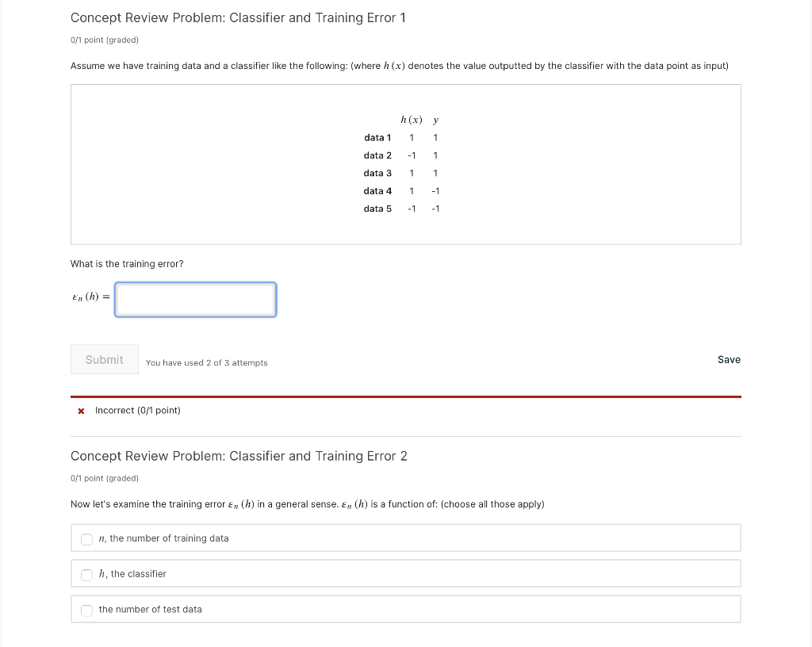This screenshot has width=812, height=647.
Task: Click the εₙ(h) = label beside the answer box
Action: [x=88, y=296]
